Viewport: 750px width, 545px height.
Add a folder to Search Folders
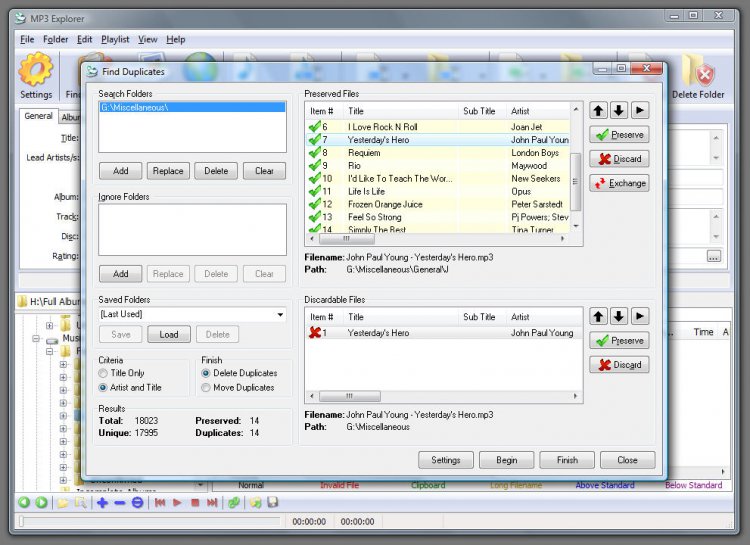(x=120, y=171)
